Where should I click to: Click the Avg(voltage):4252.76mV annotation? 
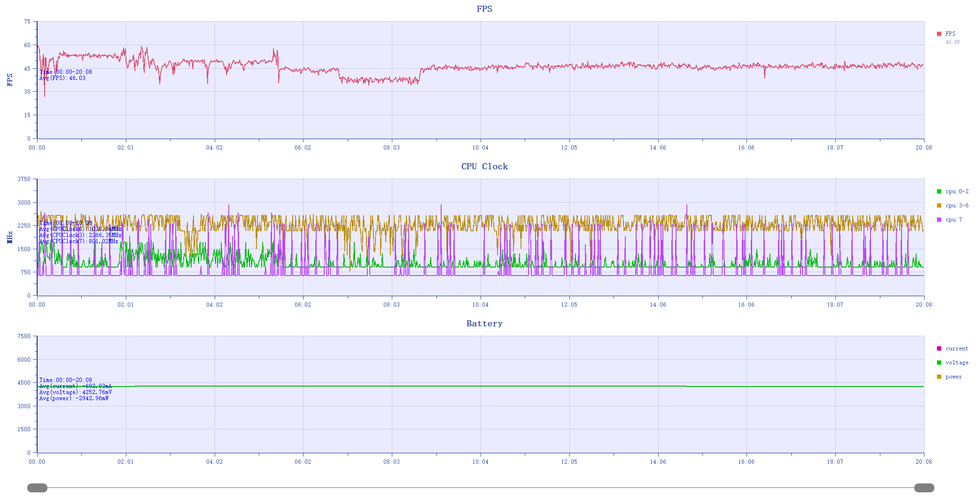pos(76,392)
